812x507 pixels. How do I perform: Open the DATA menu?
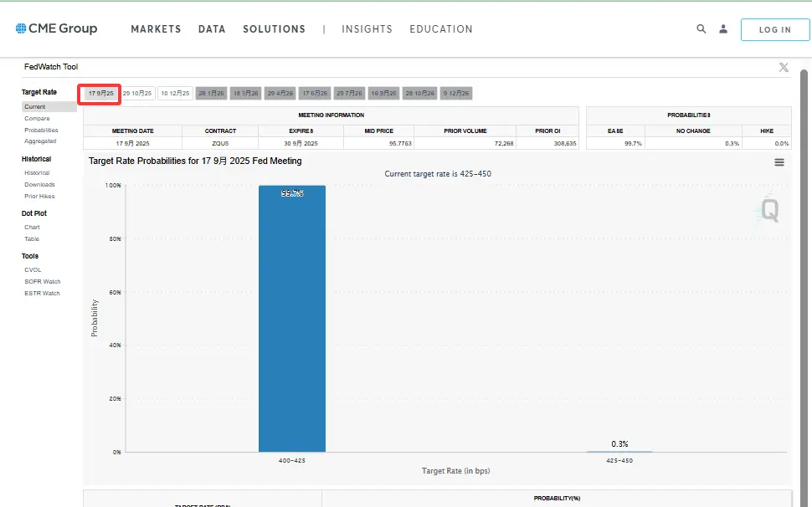(212, 29)
